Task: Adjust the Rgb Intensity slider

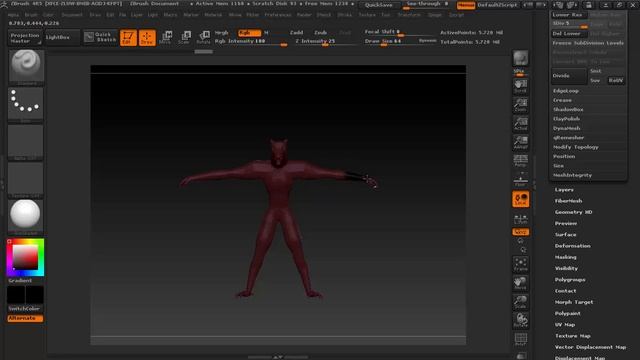Action: tap(251, 42)
